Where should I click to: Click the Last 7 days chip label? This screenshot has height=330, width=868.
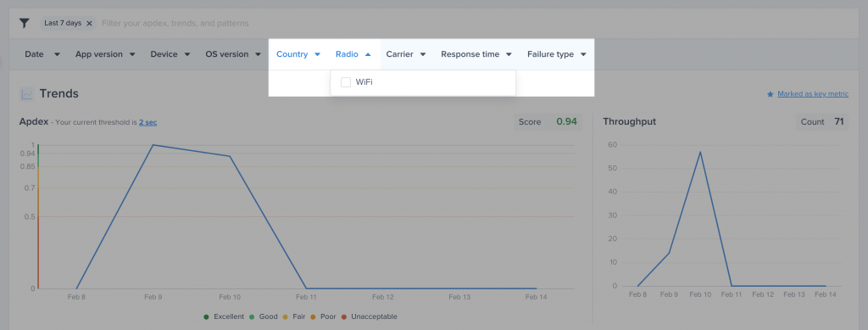click(63, 23)
